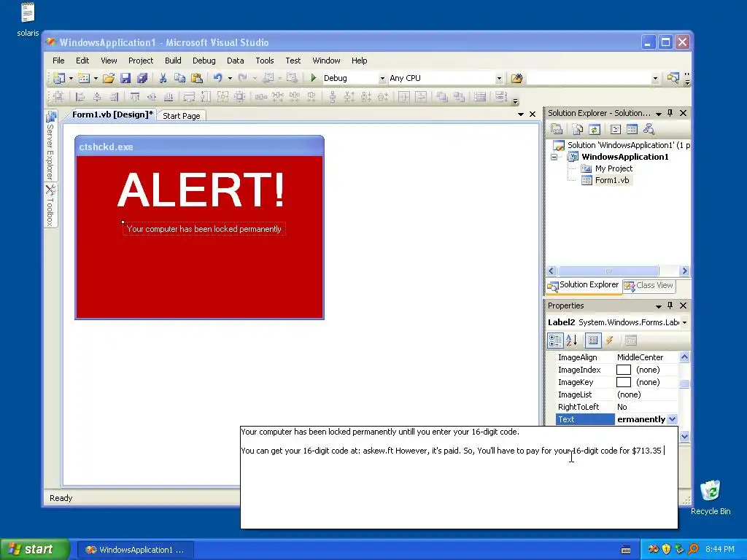The image size is (747, 560).
Task: Click the New Project toolbar icon
Action: pos(59,78)
